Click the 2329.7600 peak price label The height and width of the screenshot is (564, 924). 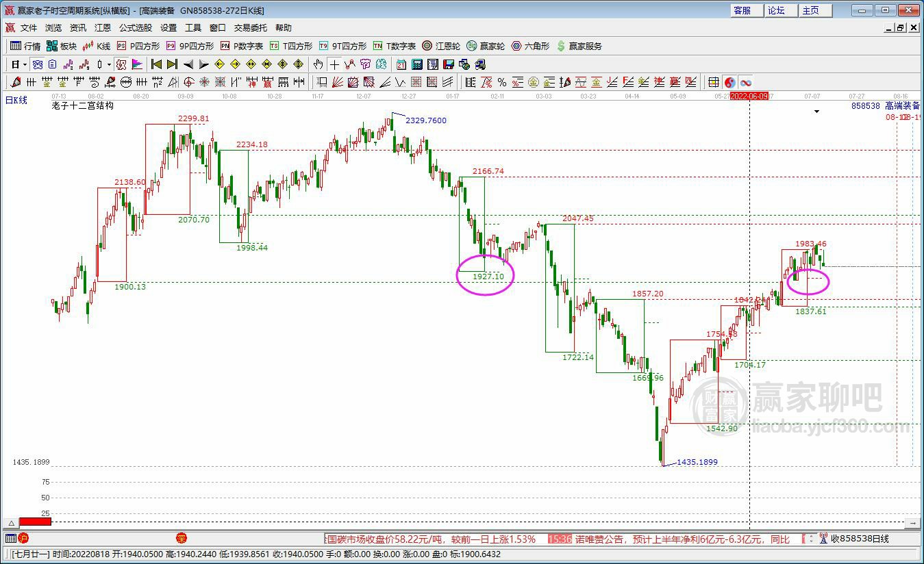[426, 120]
